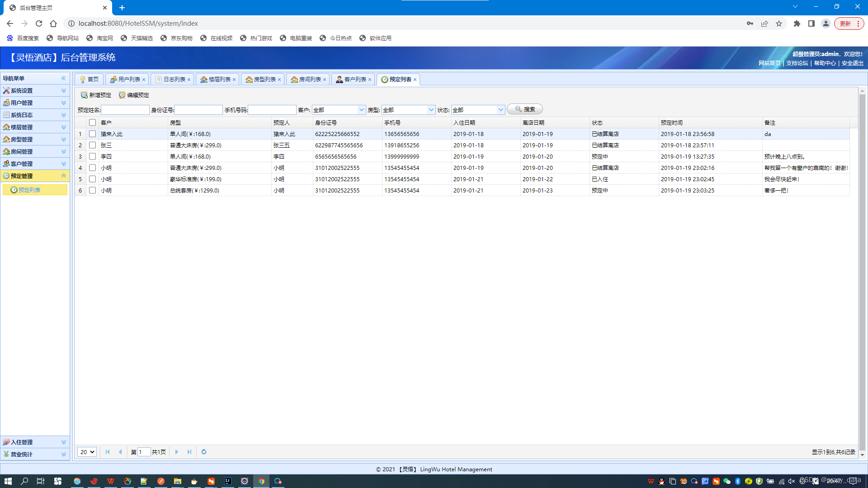This screenshot has width=868, height=488.
Task: Expand the 营业统计 menu section
Action: 35,454
